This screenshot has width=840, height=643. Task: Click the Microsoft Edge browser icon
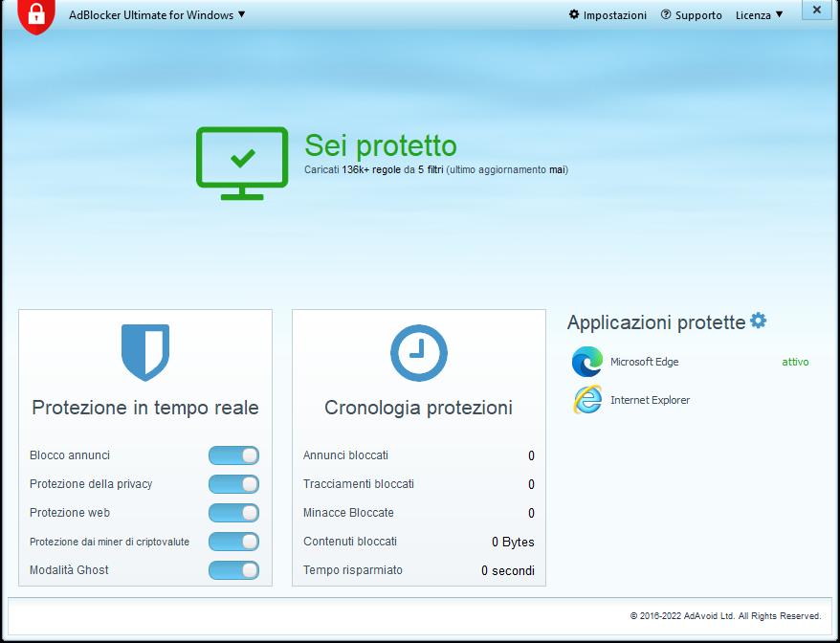(x=587, y=362)
